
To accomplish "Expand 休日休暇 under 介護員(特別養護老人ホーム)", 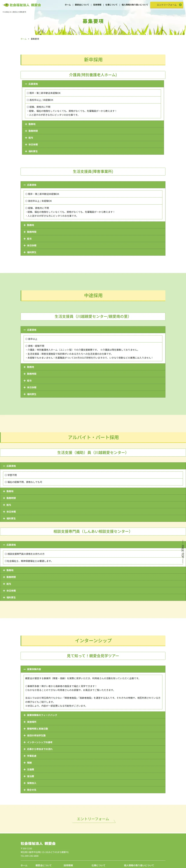I will click(93, 145).
